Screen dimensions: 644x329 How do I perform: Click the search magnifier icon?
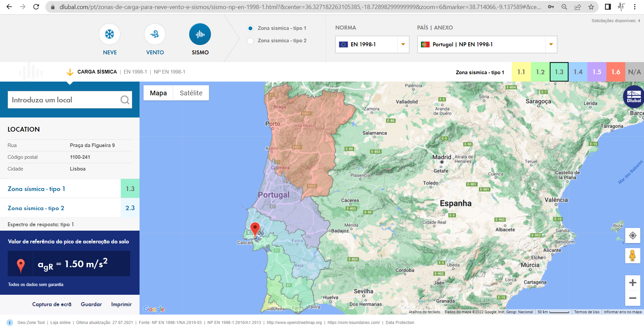(124, 100)
